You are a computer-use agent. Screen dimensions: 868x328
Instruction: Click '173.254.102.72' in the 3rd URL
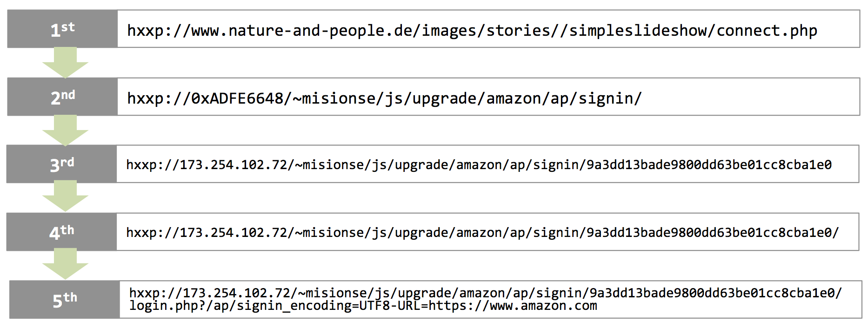tap(234, 165)
